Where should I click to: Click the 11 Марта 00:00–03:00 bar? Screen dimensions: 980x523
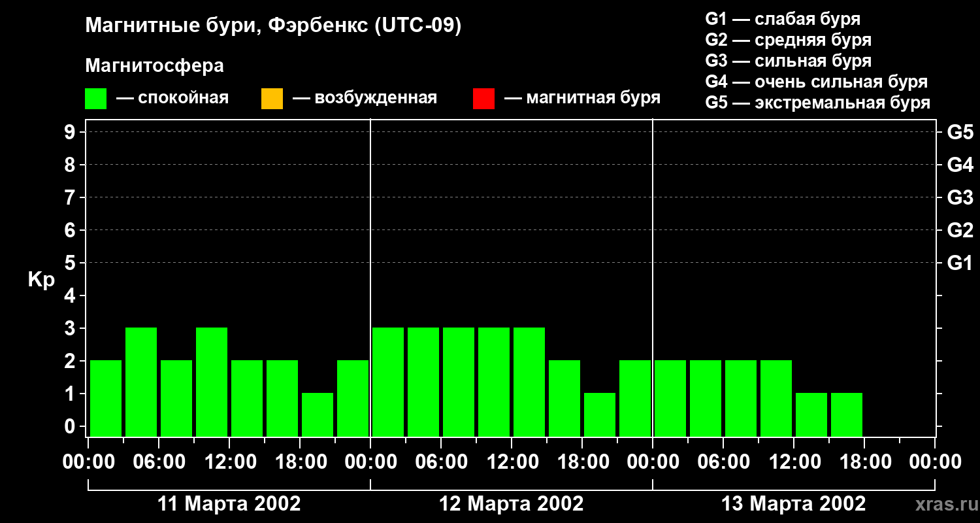click(x=106, y=398)
